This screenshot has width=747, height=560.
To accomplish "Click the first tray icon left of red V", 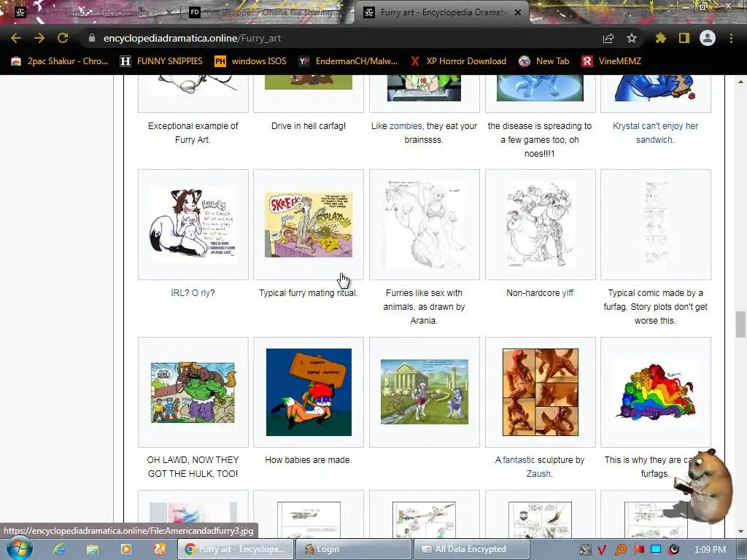I will click(585, 550).
